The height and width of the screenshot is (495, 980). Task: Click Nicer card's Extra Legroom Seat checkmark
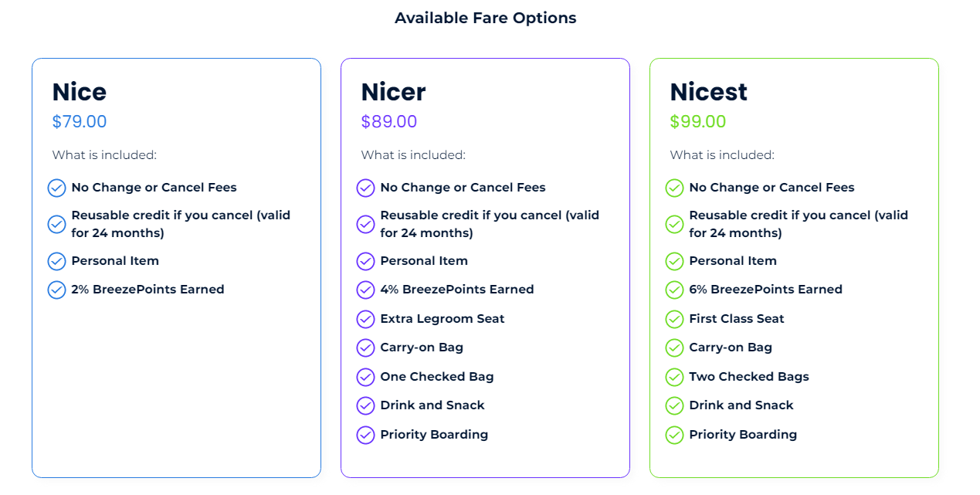pos(365,319)
